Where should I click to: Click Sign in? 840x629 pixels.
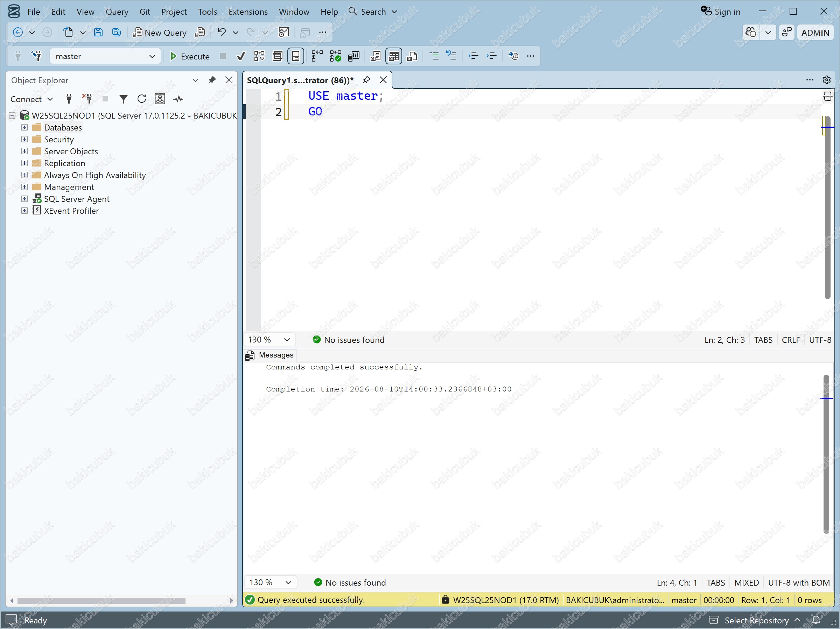(x=721, y=12)
